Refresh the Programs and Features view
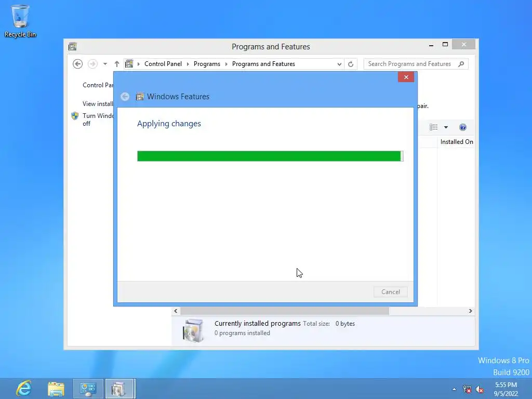Image resolution: width=532 pixels, height=399 pixels. point(351,64)
